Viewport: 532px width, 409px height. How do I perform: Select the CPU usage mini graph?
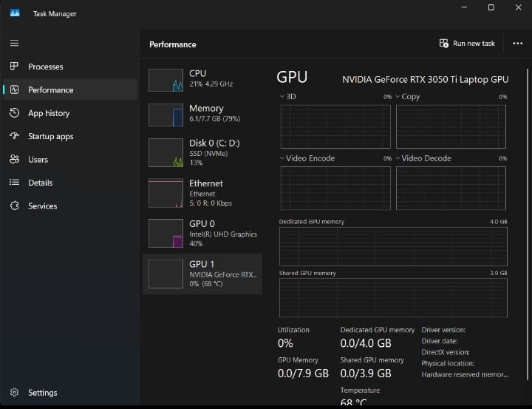[x=166, y=80]
